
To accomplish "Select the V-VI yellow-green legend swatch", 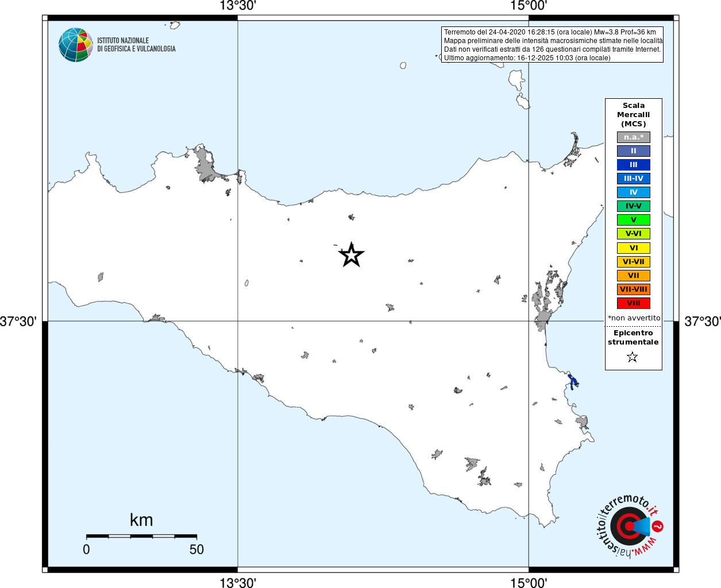I will pyautogui.click(x=634, y=234).
